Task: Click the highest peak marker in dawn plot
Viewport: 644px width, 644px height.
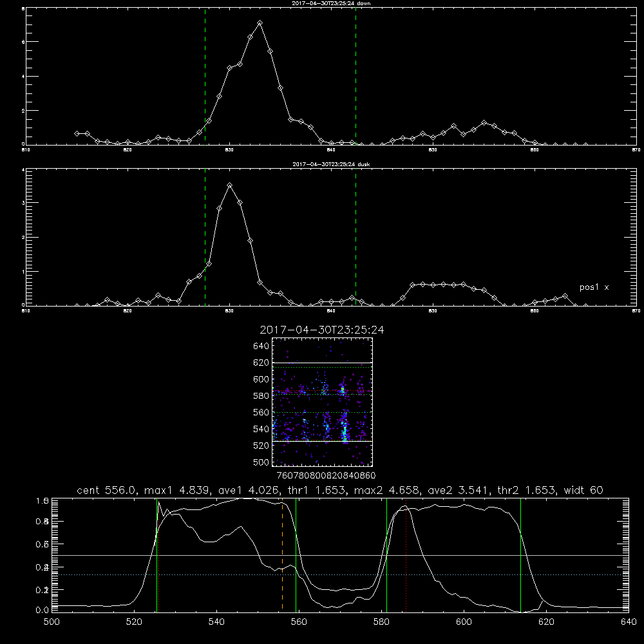Action: [x=260, y=23]
